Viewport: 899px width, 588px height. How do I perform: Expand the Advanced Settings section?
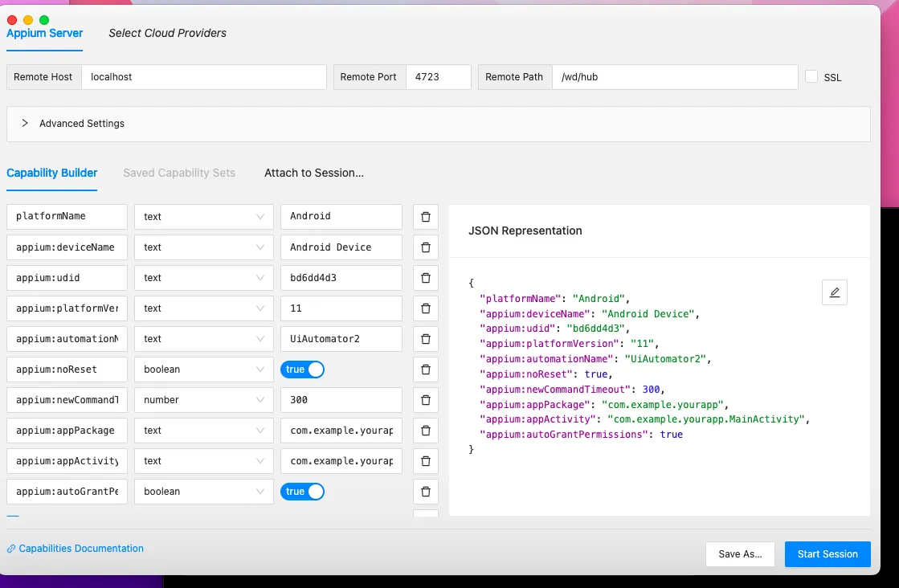tap(438, 124)
